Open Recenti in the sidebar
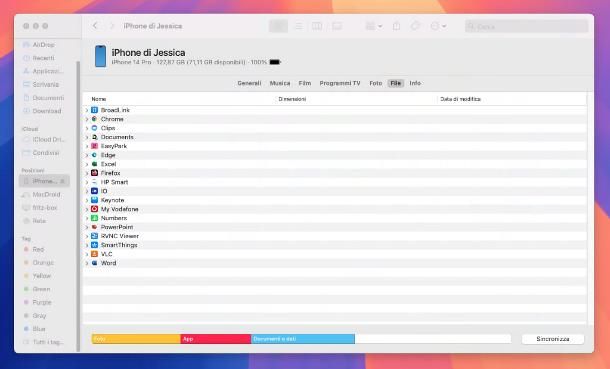Image resolution: width=610 pixels, height=369 pixels. click(x=44, y=58)
